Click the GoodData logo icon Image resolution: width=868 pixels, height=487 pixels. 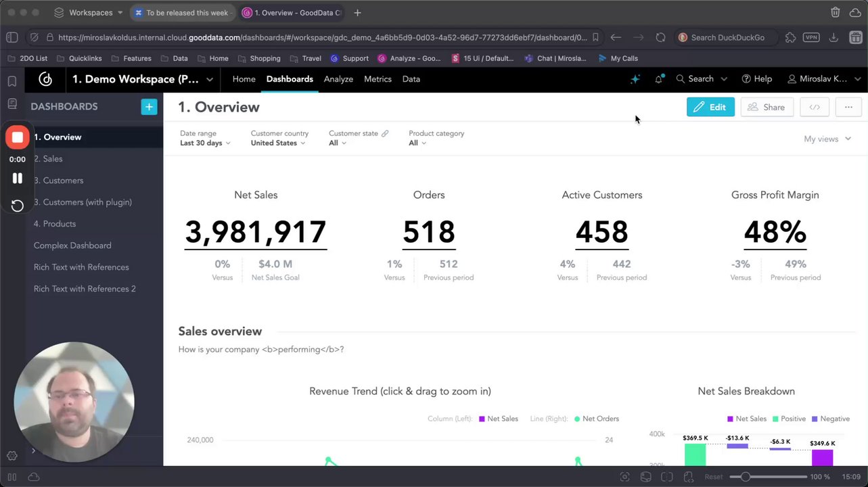pos(45,79)
